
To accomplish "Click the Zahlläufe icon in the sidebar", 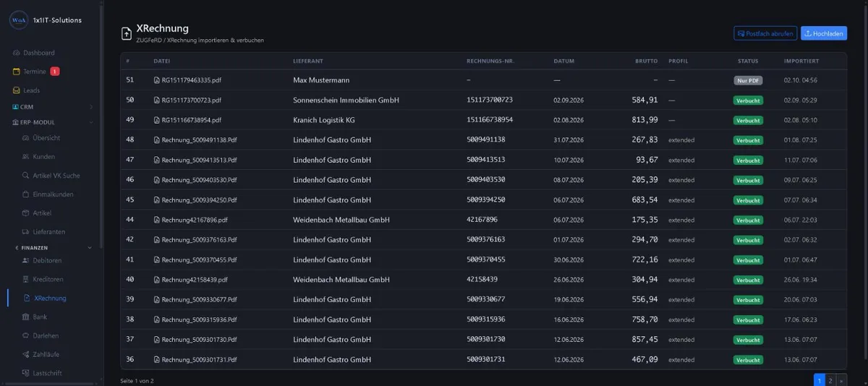I will tap(26, 354).
